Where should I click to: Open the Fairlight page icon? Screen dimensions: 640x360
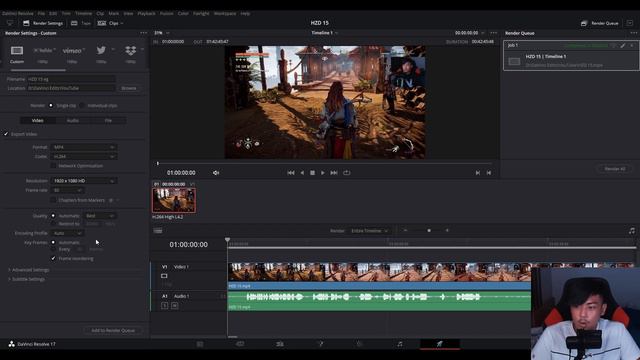pyautogui.click(x=400, y=344)
